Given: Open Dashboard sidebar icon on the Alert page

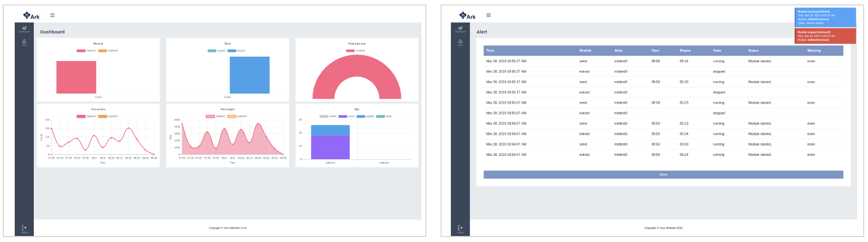Looking at the screenshot, I should [x=460, y=29].
